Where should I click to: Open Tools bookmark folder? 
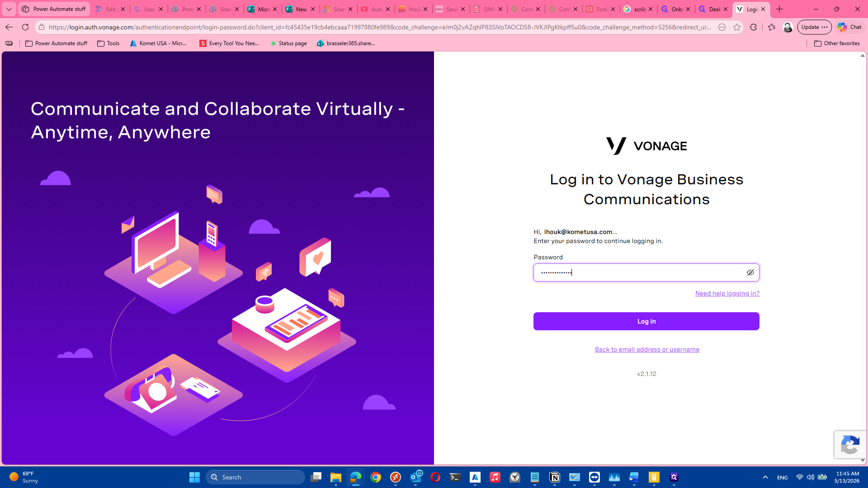point(108,43)
